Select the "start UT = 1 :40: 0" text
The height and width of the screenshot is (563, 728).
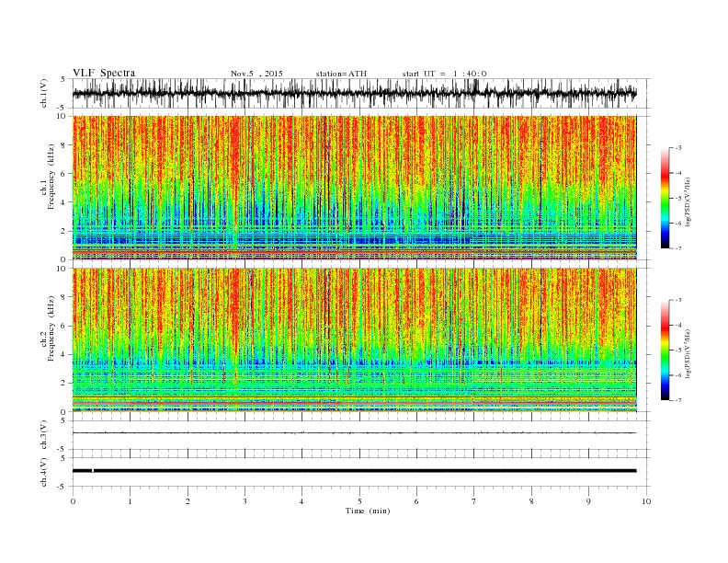coord(444,74)
